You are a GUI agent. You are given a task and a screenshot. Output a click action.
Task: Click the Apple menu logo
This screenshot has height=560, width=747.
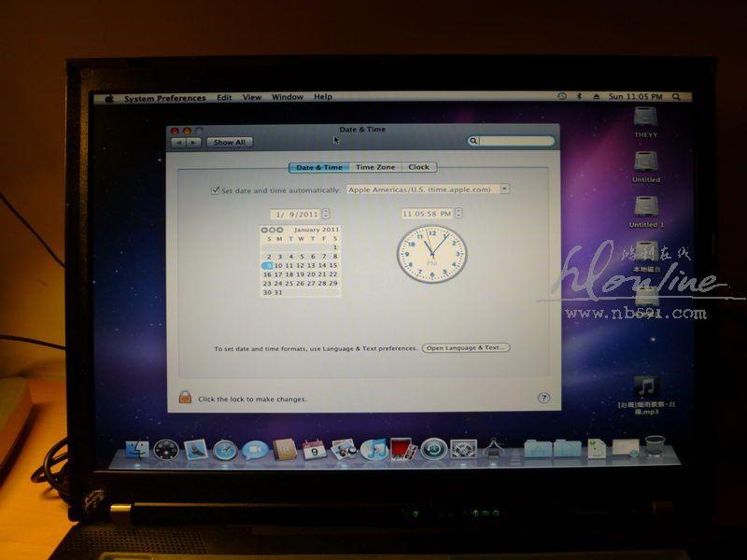click(x=109, y=99)
